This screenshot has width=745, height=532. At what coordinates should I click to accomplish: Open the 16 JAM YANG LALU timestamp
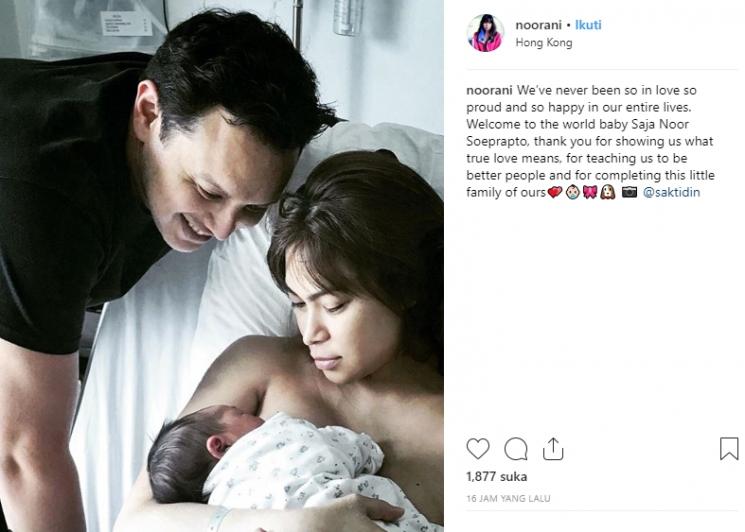tap(508, 498)
